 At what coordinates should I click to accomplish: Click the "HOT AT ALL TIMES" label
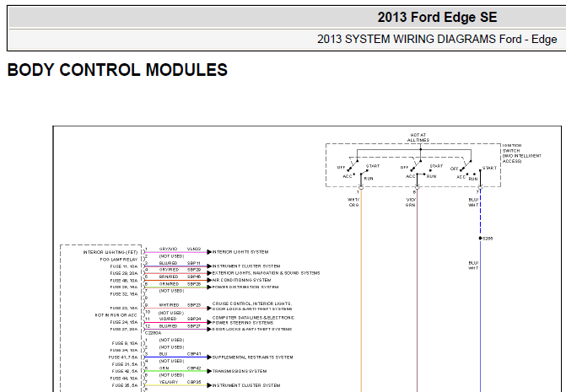pyautogui.click(x=418, y=137)
